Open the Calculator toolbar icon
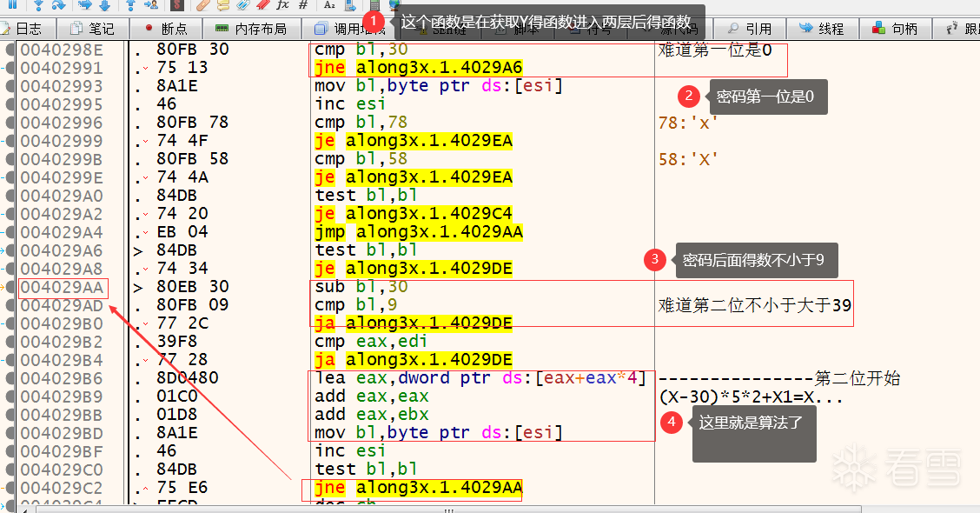980x513 pixels. tap(374, 4)
